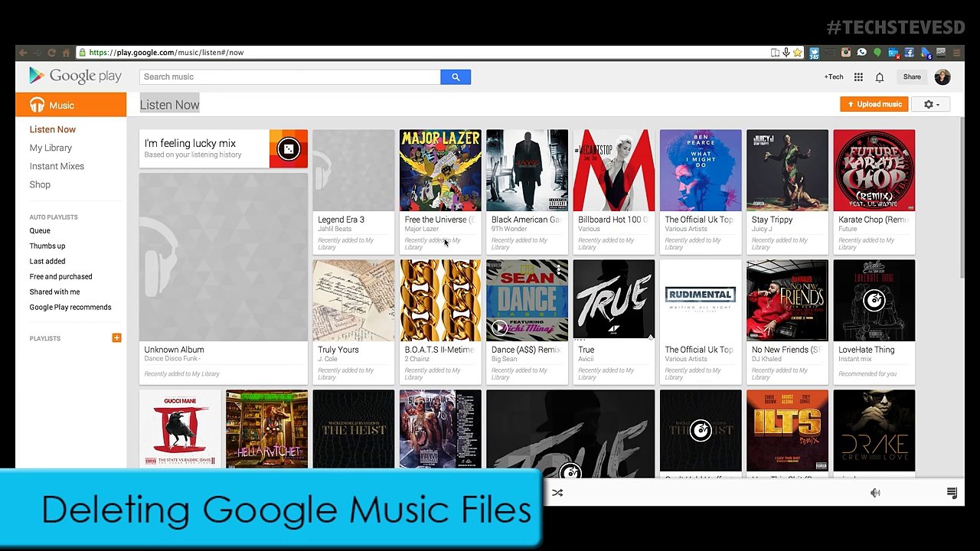Click the Music section header button
The height and width of the screenshot is (551, 980).
click(x=70, y=105)
